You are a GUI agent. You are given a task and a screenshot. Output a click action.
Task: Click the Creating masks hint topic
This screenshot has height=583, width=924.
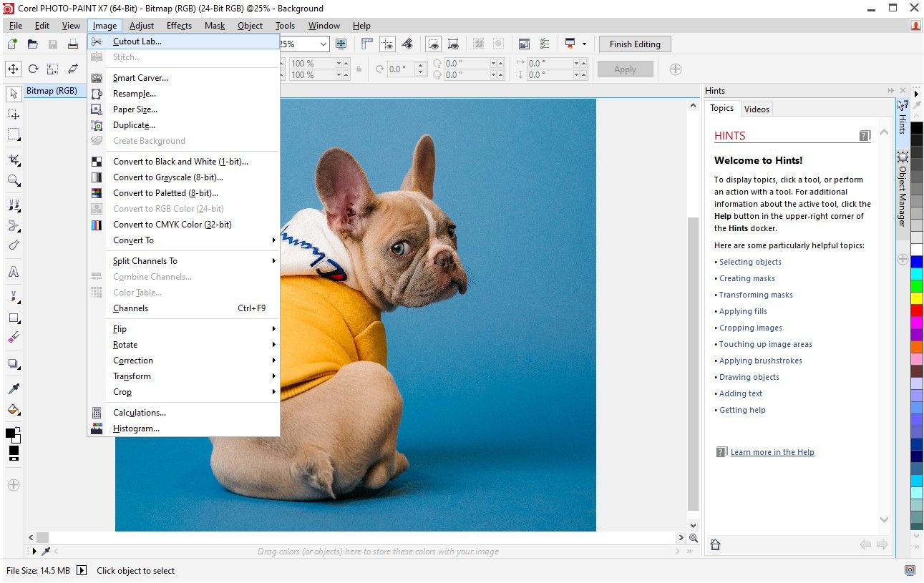pyautogui.click(x=747, y=278)
